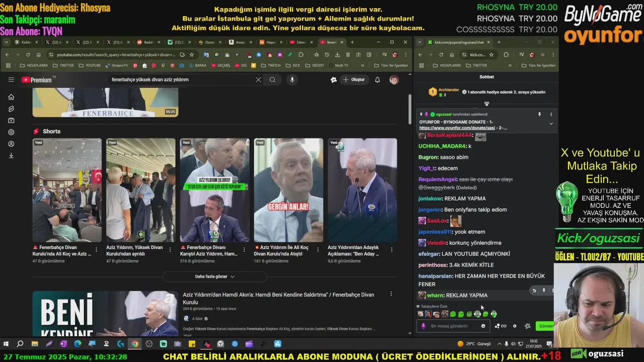Open more options for the Hamdi Akın video
The height and width of the screenshot is (362, 644).
tap(391, 294)
